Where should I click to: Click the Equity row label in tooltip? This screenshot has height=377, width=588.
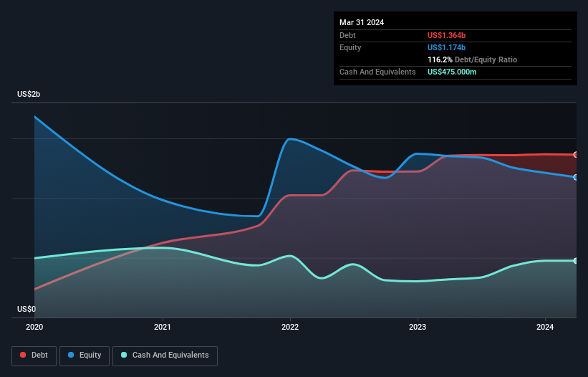(350, 47)
